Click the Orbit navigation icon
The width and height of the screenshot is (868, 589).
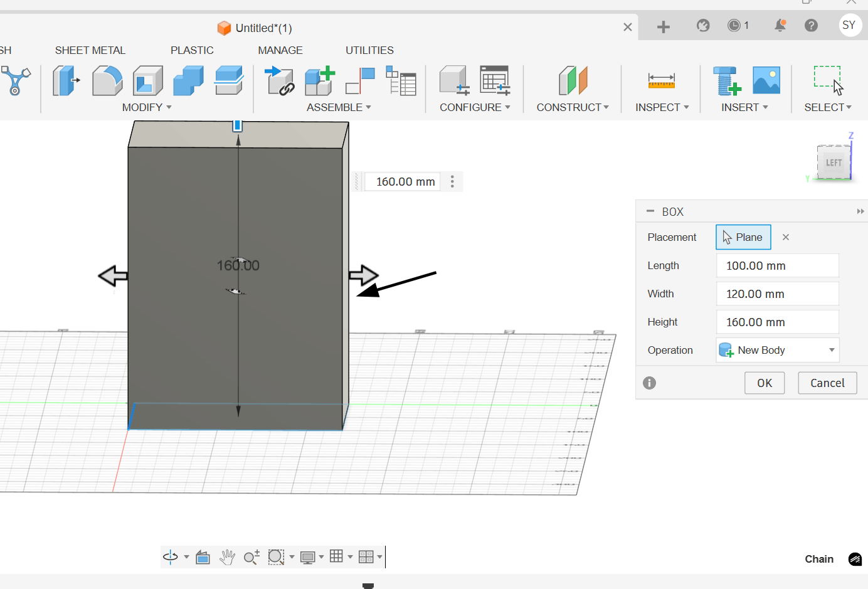click(x=171, y=557)
